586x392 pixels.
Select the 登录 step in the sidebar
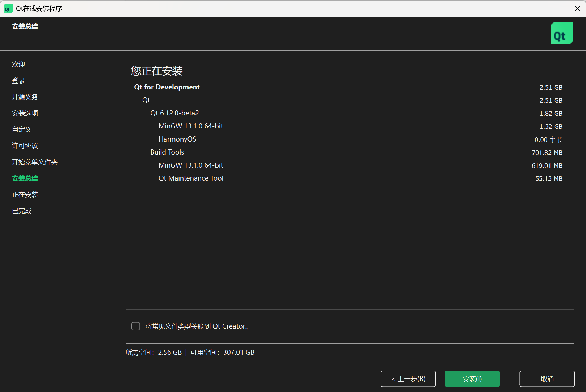[18, 81]
